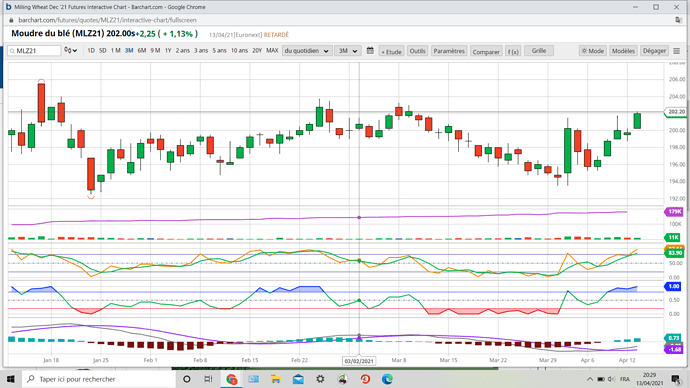Click the FRA keyboard language indicator
This screenshot has height=388, width=690.
click(624, 379)
